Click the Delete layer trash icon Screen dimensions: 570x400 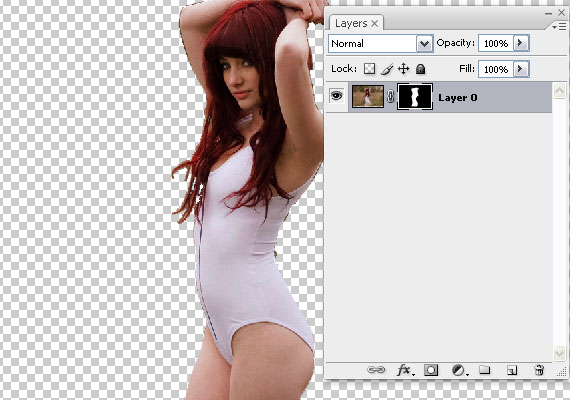click(539, 370)
